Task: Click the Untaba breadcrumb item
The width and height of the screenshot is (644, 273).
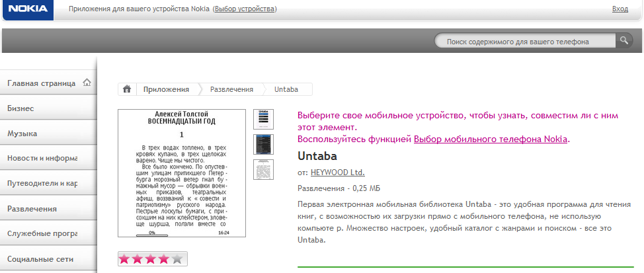Action: point(286,89)
